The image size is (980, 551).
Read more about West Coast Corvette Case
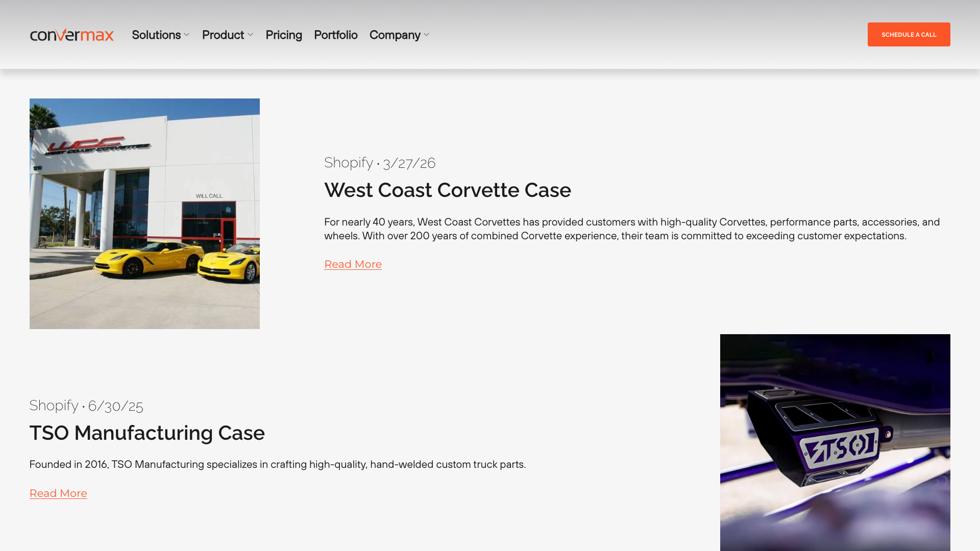(x=353, y=264)
